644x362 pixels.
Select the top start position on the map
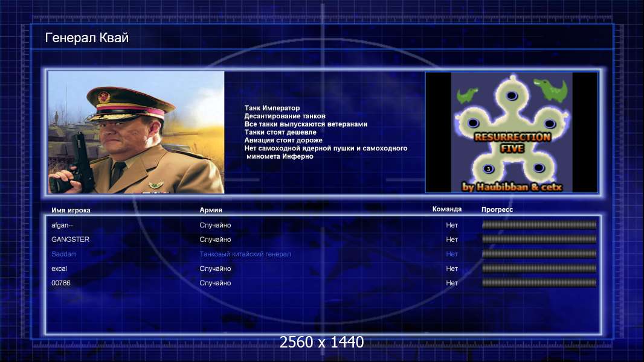(511, 95)
